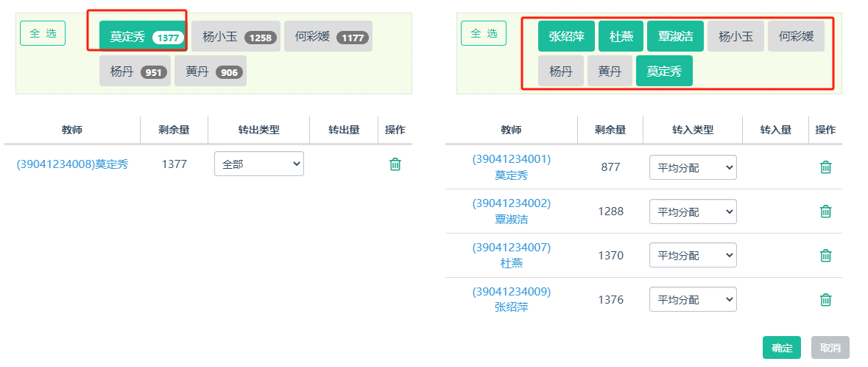
Task: Expand the 平均分配 dropdown in the 杜燕 row
Action: point(692,256)
